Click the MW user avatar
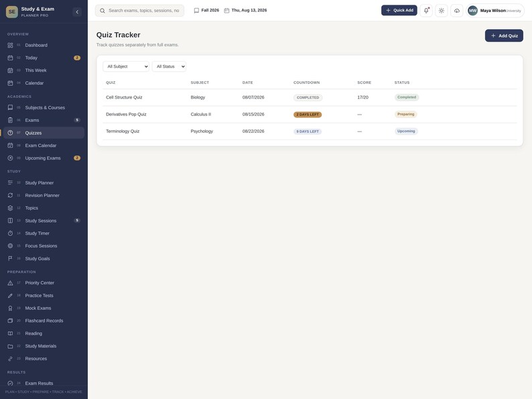 pos(472,11)
